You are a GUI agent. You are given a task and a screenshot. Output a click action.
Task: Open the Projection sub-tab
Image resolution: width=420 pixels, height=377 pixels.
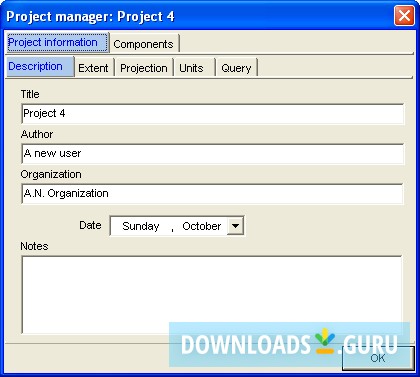(144, 68)
